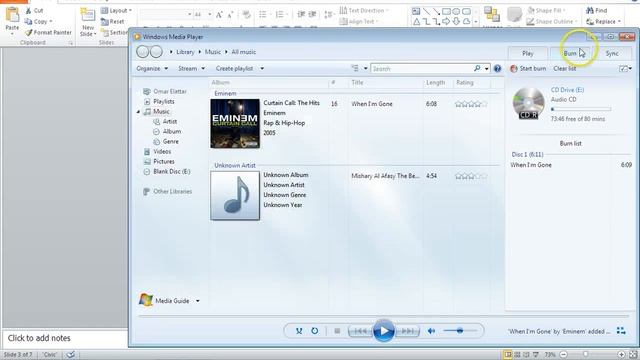The image size is (640, 360).
Task: Click Cut in PowerPoint ribbon
Action: 34,11
